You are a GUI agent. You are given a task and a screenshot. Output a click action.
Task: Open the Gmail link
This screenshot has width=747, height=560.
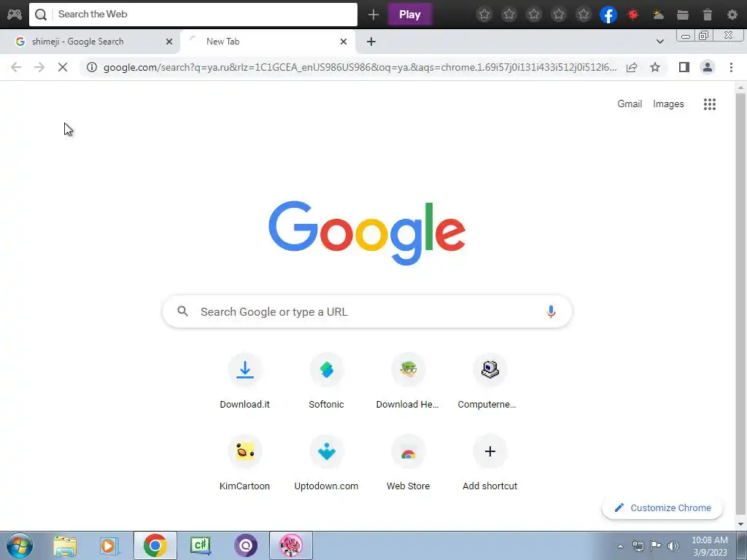point(630,104)
